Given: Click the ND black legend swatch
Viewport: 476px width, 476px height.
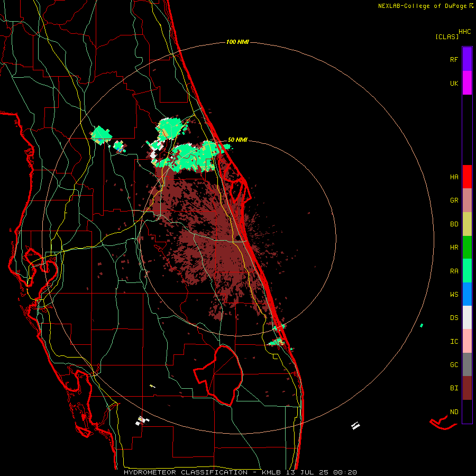Looking at the screenshot, I should (467, 411).
